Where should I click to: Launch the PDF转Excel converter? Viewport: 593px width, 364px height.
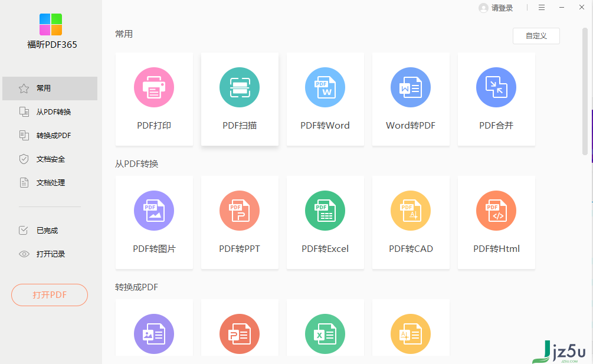[x=325, y=222]
